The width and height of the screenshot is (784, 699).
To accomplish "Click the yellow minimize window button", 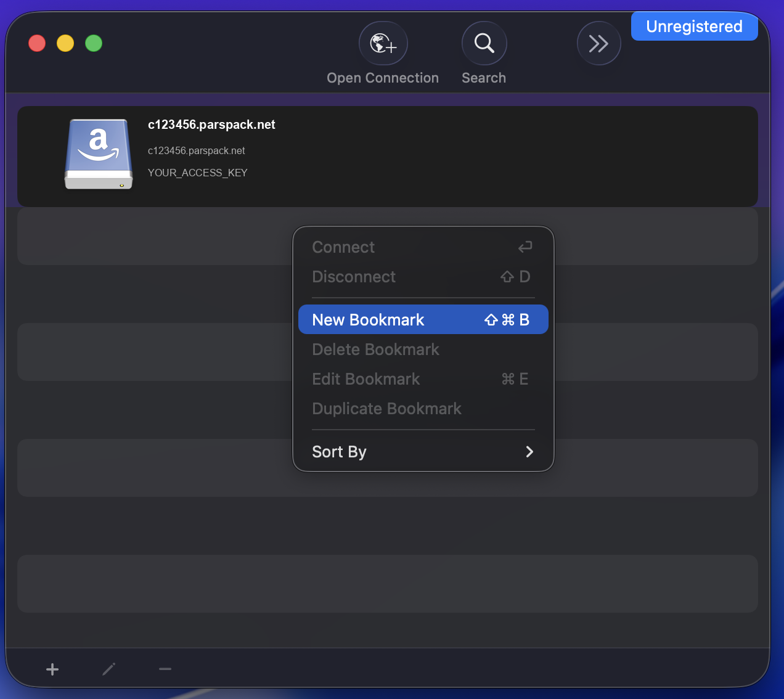I will (65, 43).
